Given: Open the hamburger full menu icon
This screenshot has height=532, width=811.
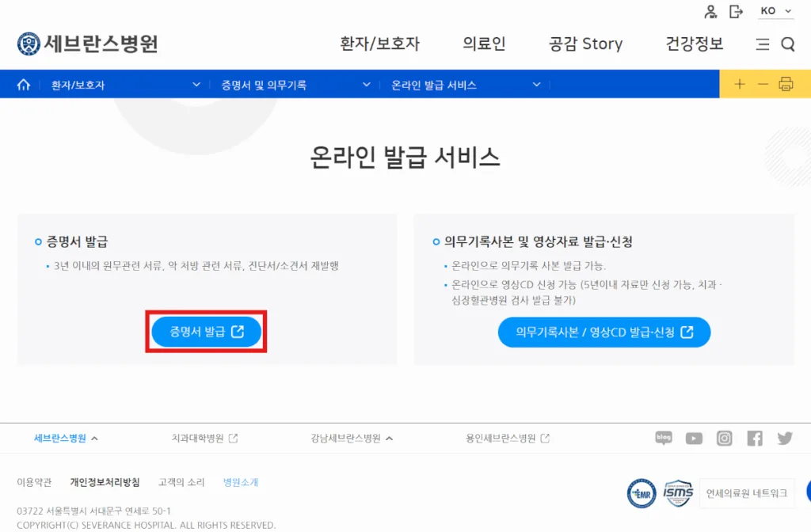Looking at the screenshot, I should coord(763,44).
